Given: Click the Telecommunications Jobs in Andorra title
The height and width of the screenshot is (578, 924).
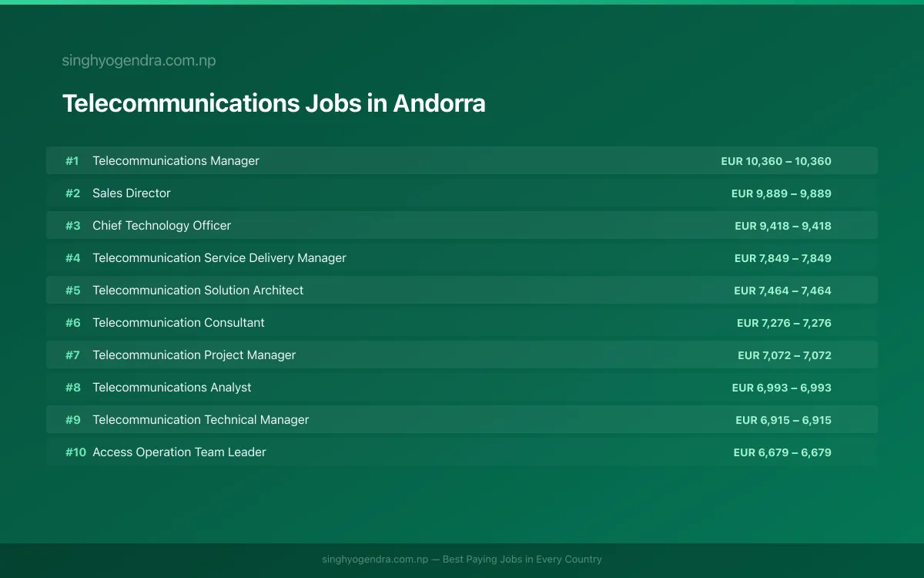Looking at the screenshot, I should (273, 103).
